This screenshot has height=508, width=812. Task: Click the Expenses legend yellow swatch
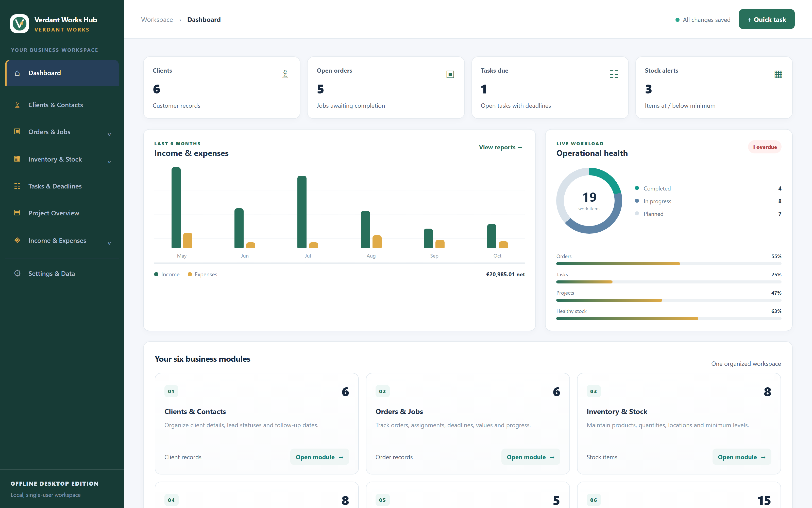[190, 274]
